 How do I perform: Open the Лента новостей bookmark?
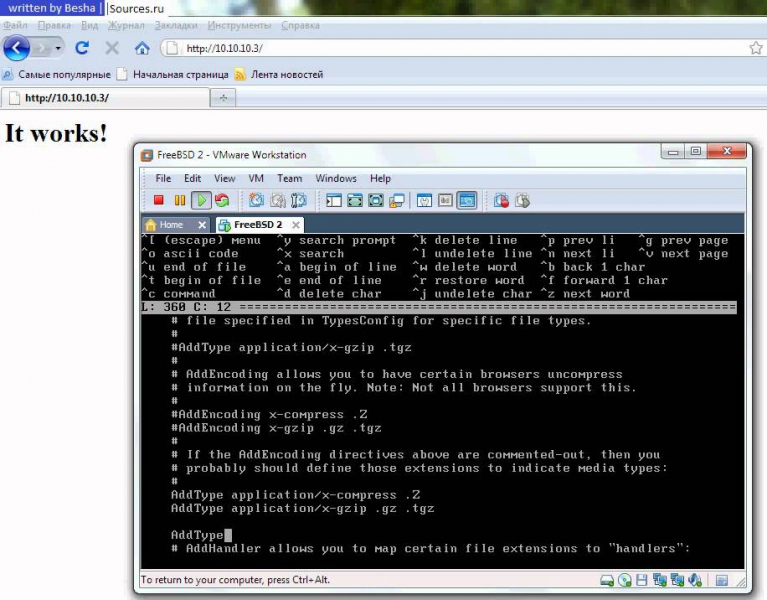(286, 74)
